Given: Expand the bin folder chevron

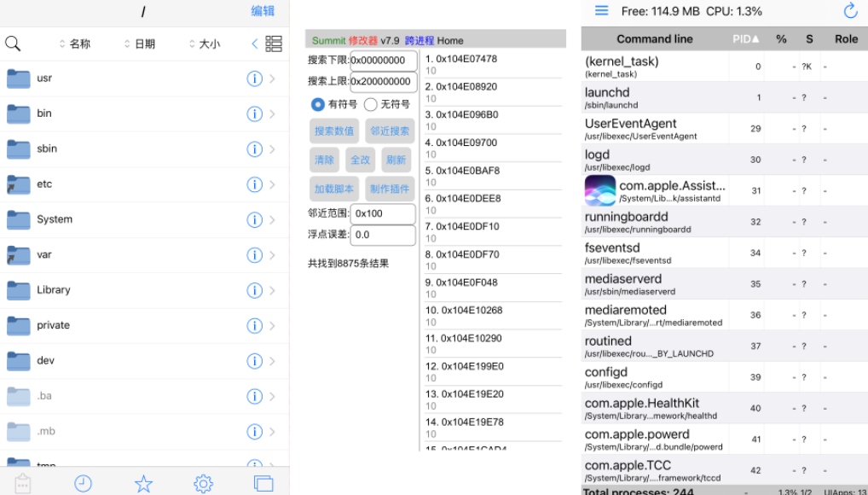Looking at the screenshot, I should [272, 114].
